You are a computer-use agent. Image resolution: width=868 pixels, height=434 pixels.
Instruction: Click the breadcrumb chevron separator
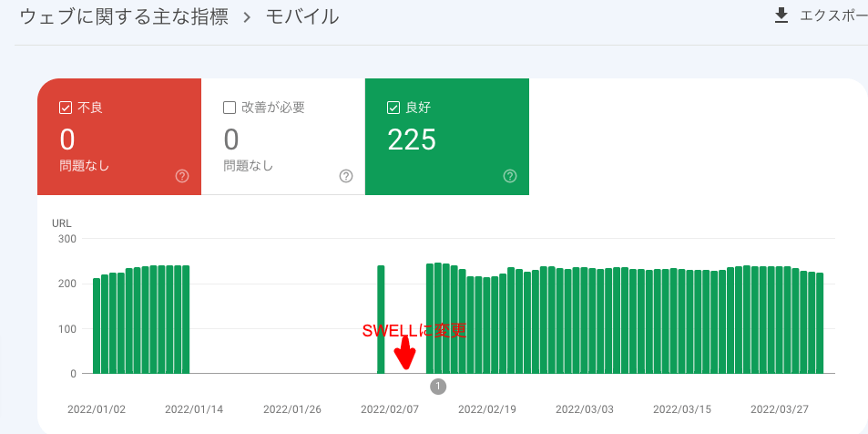point(247,17)
